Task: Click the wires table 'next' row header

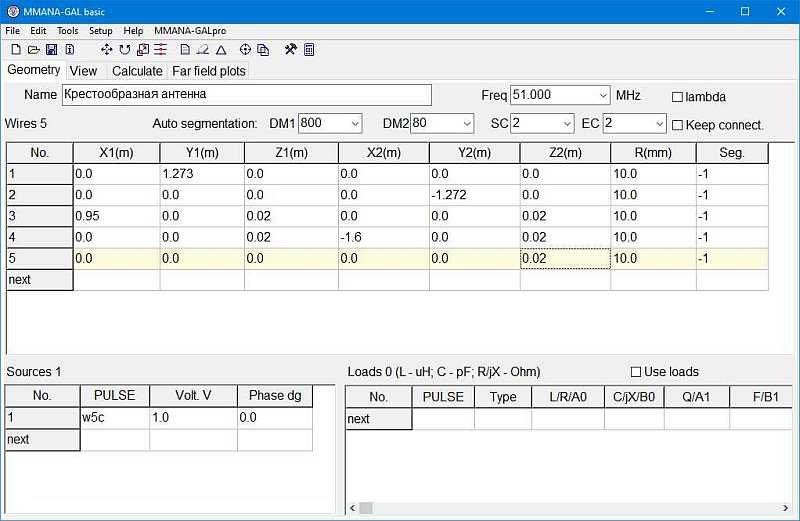Action: [40, 280]
